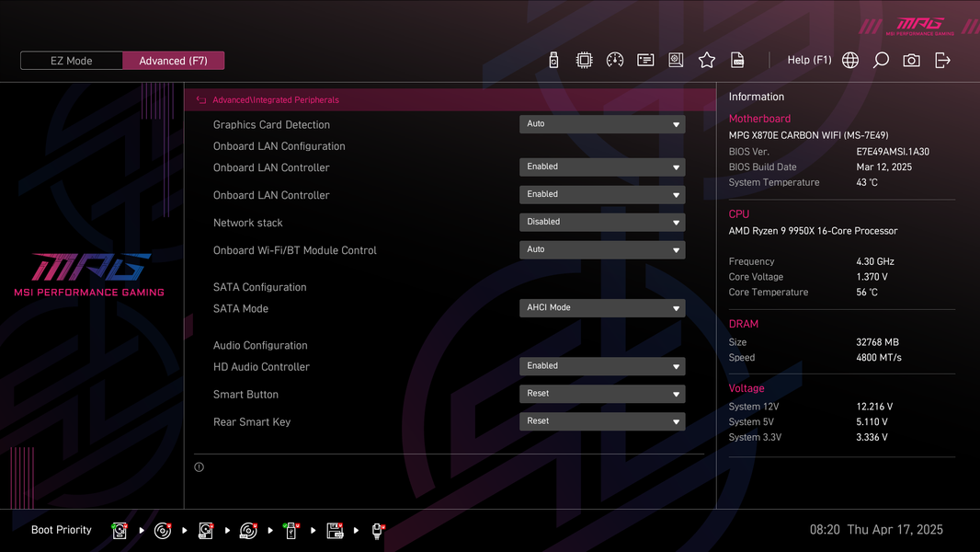This screenshot has width=980, height=552.
Task: Select the USB floppy boot device
Action: point(335,530)
